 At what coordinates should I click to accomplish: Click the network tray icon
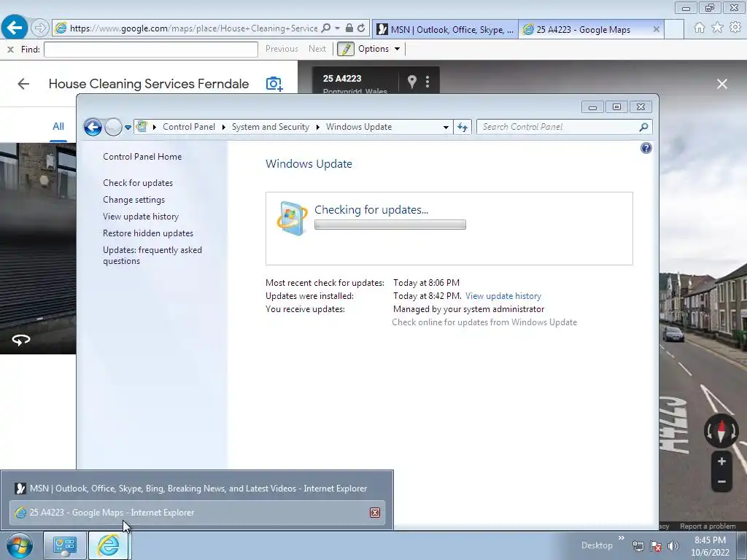[638, 546]
